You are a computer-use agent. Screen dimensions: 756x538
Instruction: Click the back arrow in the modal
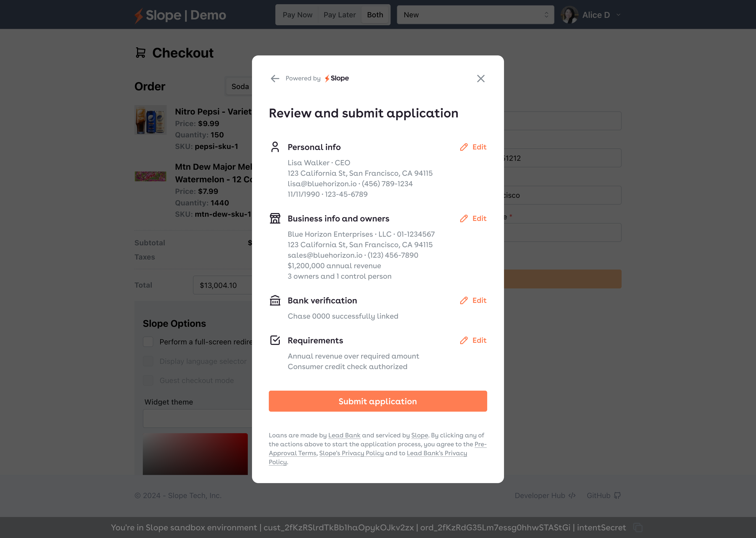[275, 79]
